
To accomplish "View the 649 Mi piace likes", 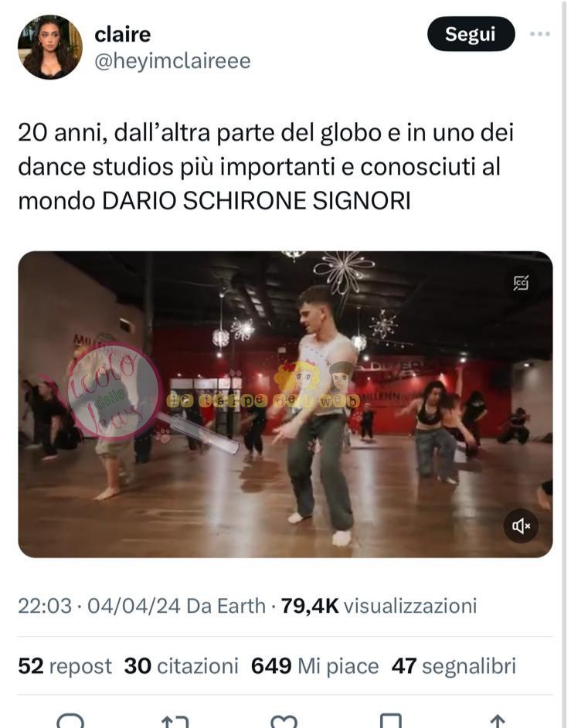I will (x=314, y=665).
